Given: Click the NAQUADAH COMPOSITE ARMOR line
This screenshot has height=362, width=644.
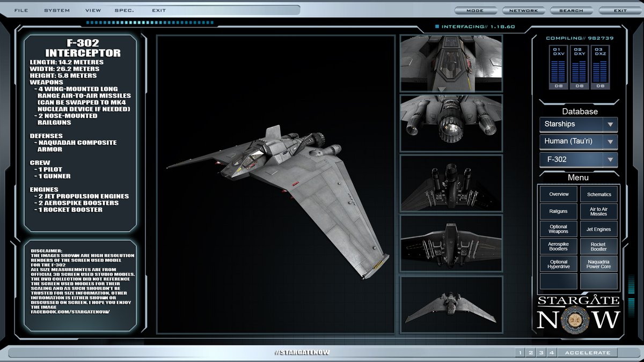Looking at the screenshot, I should pos(76,146).
